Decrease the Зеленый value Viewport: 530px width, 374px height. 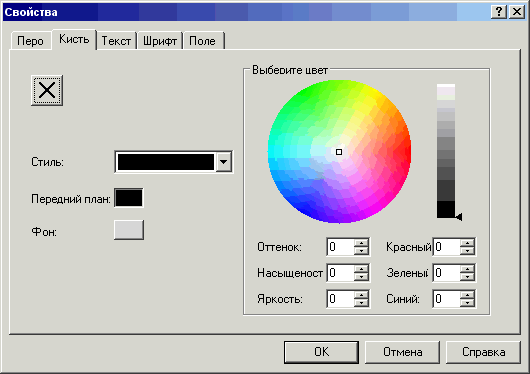click(x=467, y=277)
